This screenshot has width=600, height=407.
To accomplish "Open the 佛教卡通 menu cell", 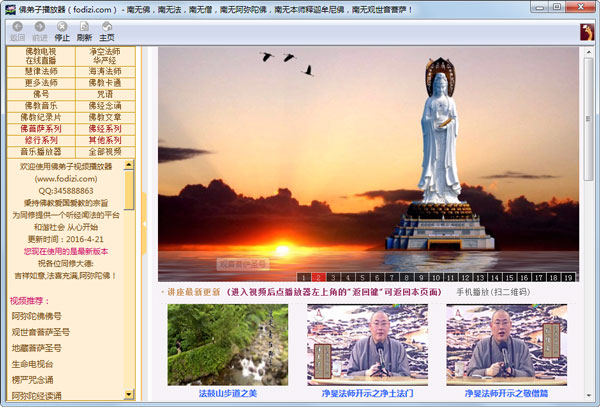I will click(x=105, y=83).
